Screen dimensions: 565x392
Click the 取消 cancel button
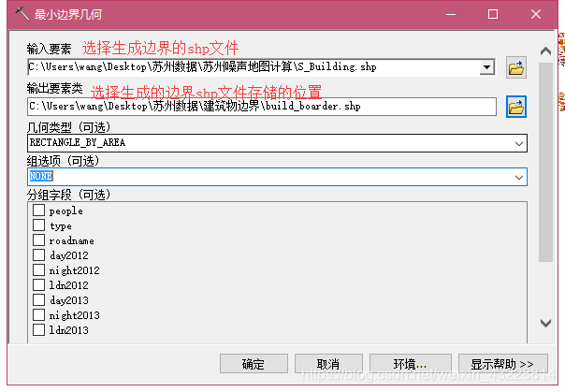328,364
